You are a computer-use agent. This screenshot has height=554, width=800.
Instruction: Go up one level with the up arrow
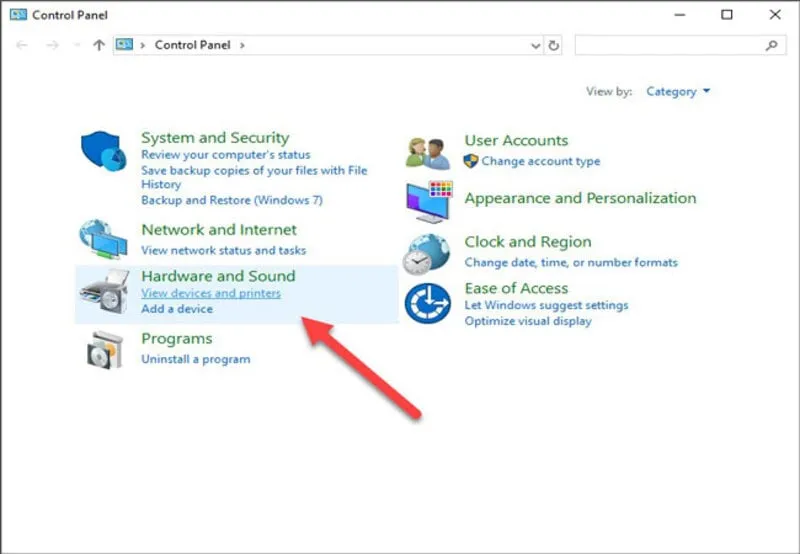(98, 45)
